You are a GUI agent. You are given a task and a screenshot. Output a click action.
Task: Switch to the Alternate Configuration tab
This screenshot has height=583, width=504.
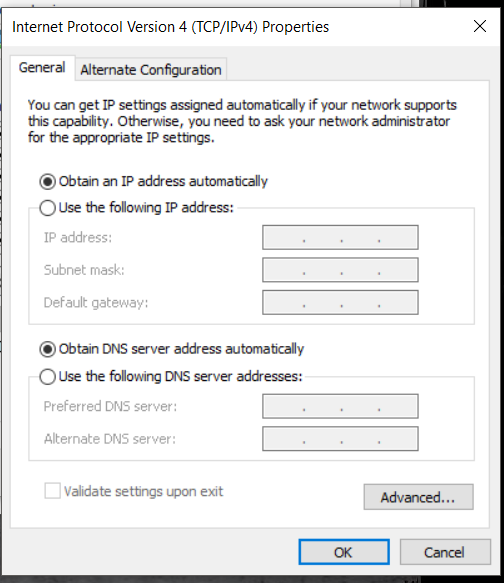(151, 70)
